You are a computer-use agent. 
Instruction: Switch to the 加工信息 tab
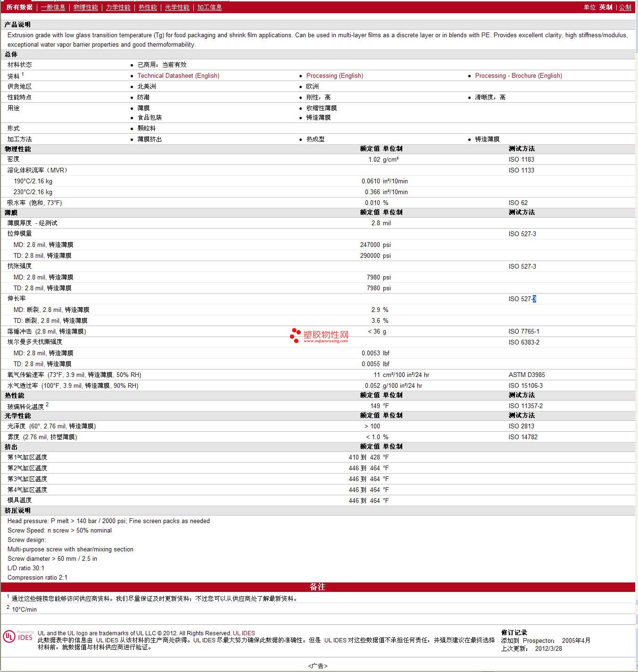click(x=209, y=7)
